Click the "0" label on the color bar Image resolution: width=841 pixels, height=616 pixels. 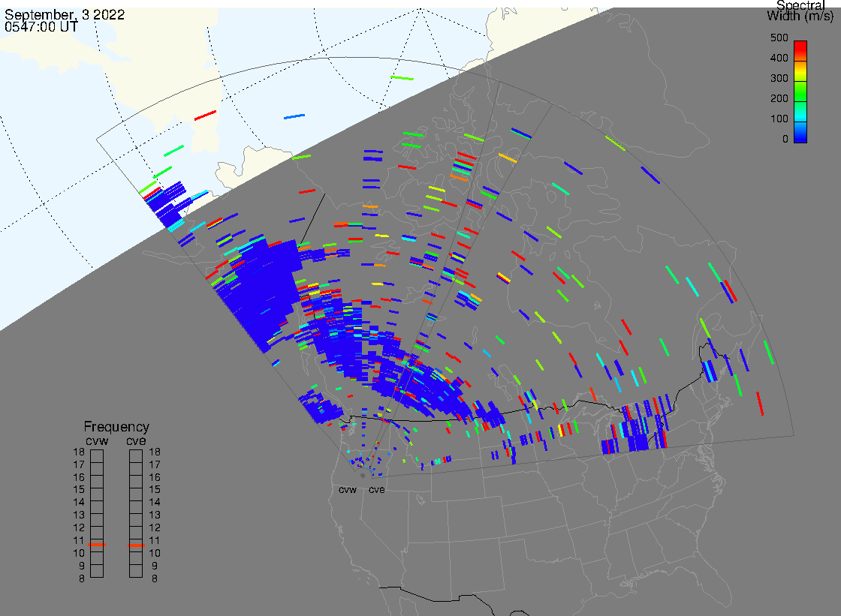[785, 140]
